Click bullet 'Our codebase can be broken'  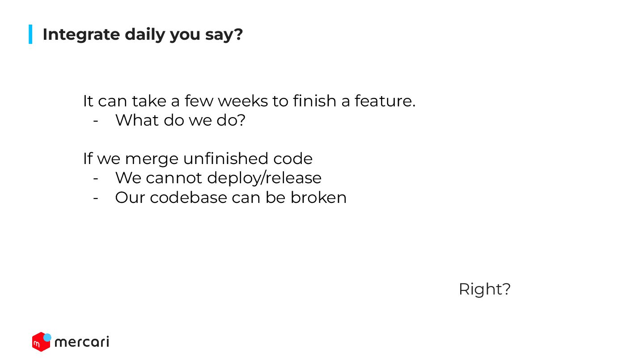(231, 198)
